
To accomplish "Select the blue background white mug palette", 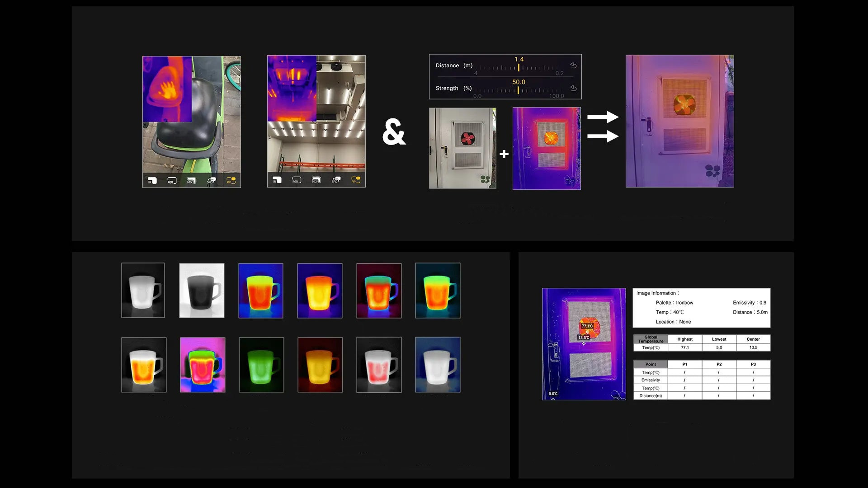I will [x=438, y=365].
